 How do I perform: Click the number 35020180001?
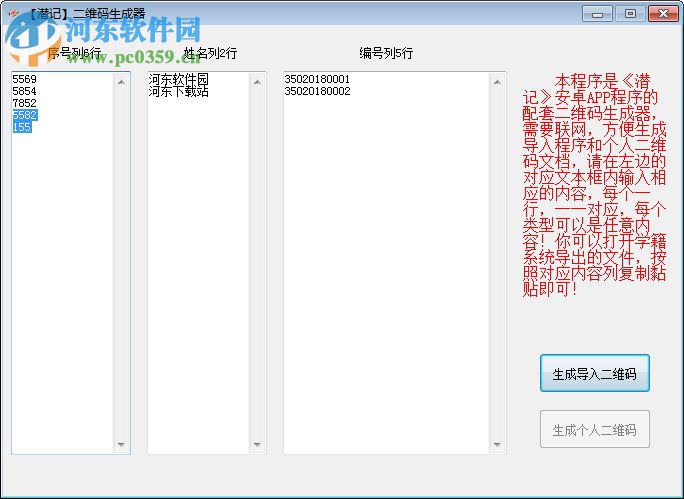tap(317, 79)
